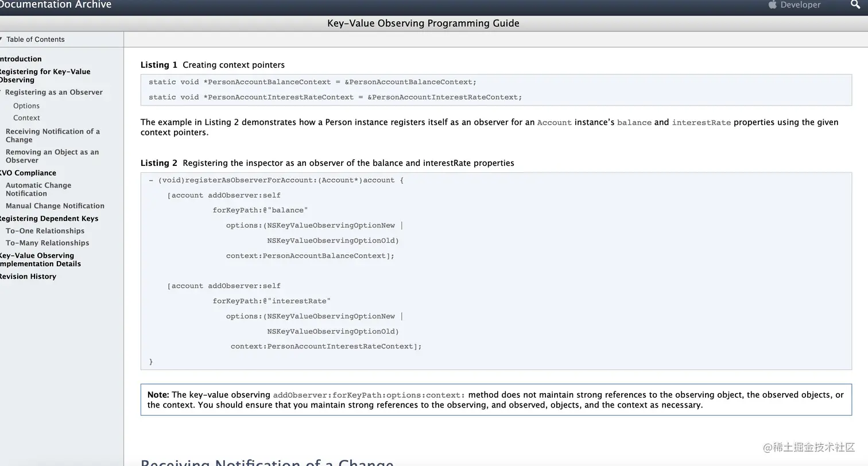This screenshot has height=466, width=868.
Task: Click inline interestRate code term in paragraph
Action: point(702,123)
